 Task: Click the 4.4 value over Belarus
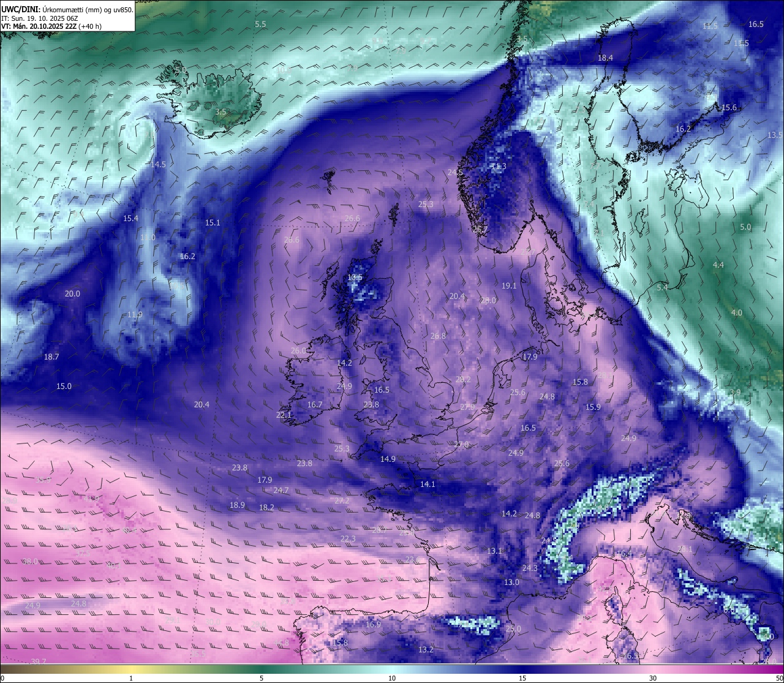coord(718,265)
